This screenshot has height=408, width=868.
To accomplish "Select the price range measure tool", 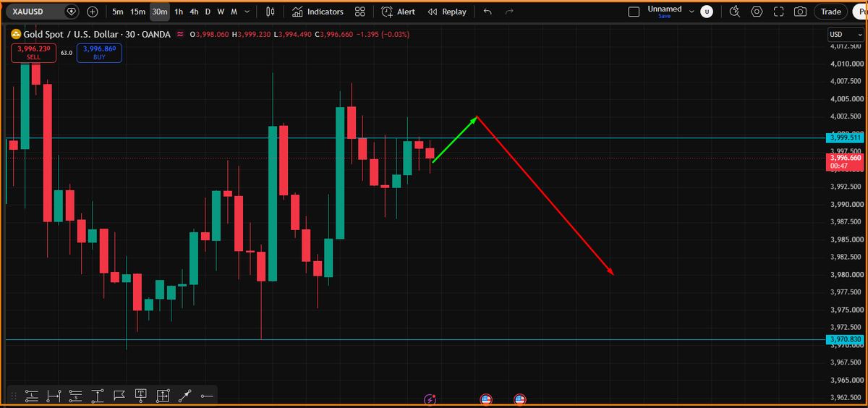I will click(x=54, y=395).
